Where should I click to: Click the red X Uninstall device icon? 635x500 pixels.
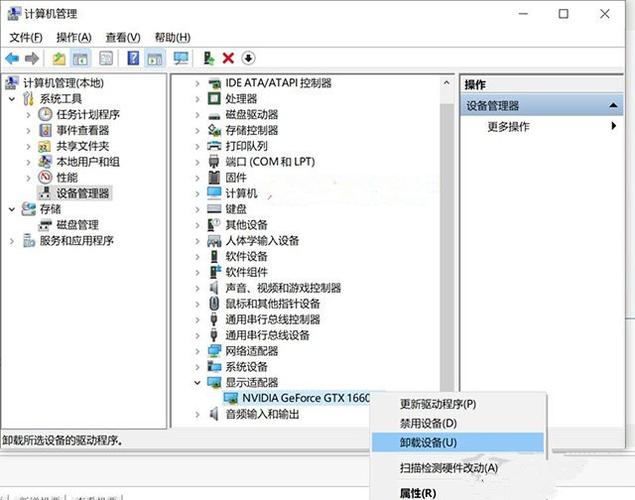tap(228, 58)
